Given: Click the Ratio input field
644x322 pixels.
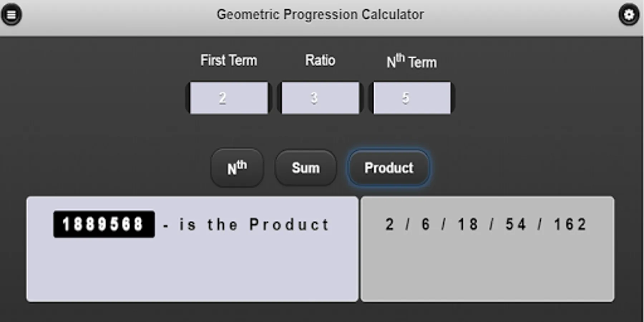Looking at the screenshot, I should pos(320,98).
